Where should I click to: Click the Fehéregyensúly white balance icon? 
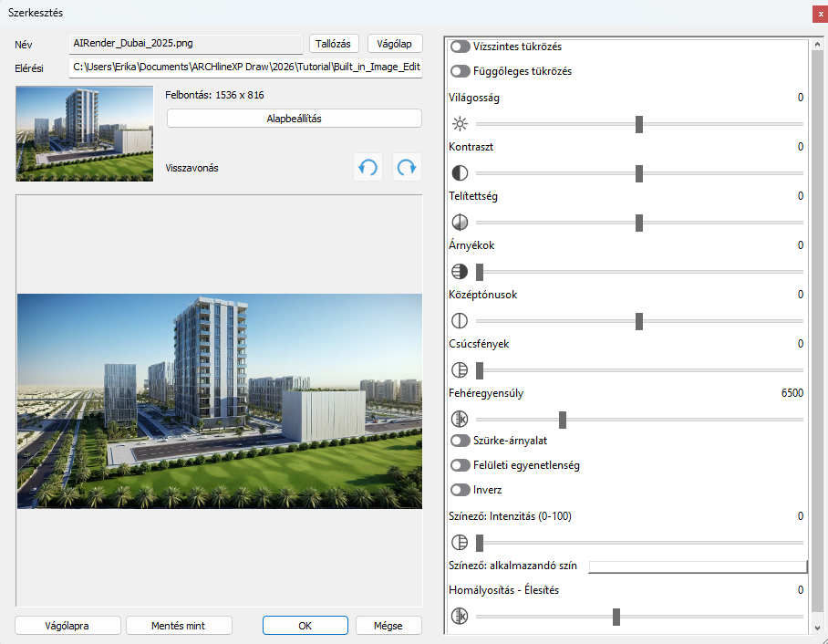[x=460, y=420]
